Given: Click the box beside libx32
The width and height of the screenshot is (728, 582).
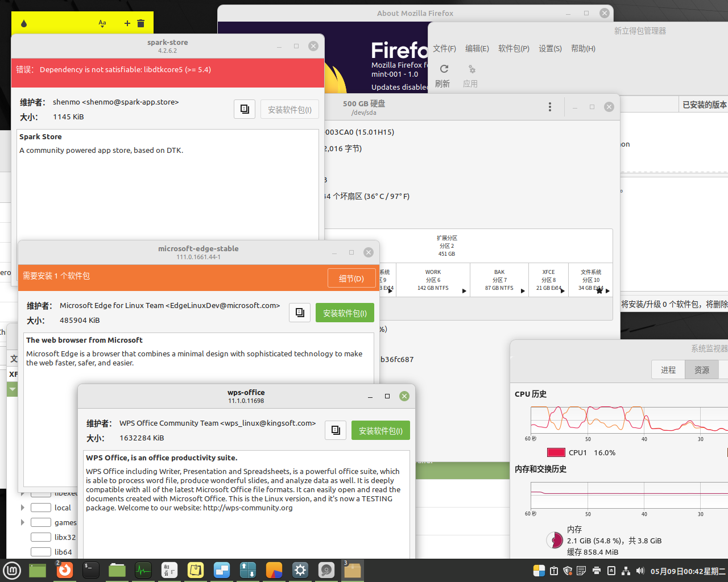Looking at the screenshot, I should click(41, 537).
